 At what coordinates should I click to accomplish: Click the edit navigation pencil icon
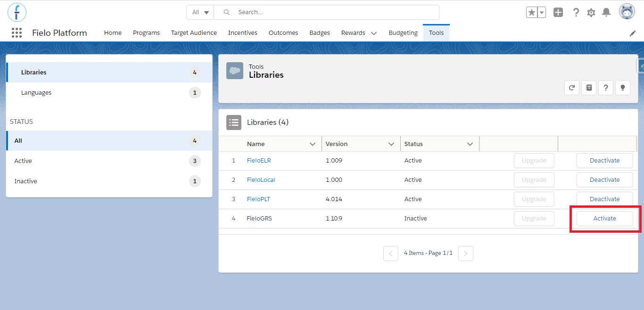[x=633, y=33]
